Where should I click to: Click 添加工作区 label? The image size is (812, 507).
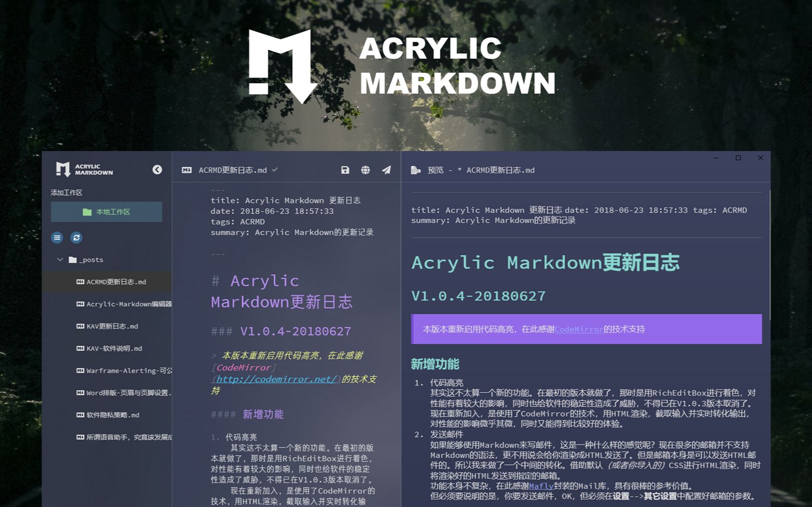[66, 193]
